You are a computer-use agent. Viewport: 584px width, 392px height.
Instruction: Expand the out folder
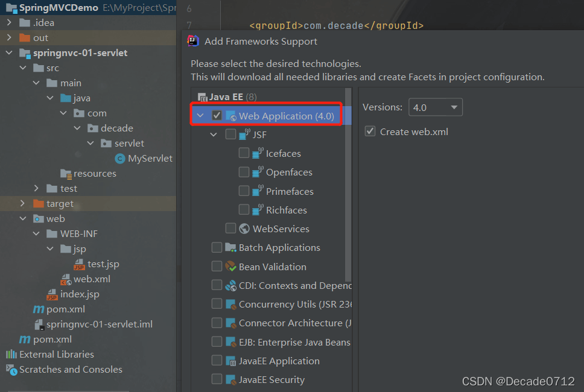[x=9, y=37]
